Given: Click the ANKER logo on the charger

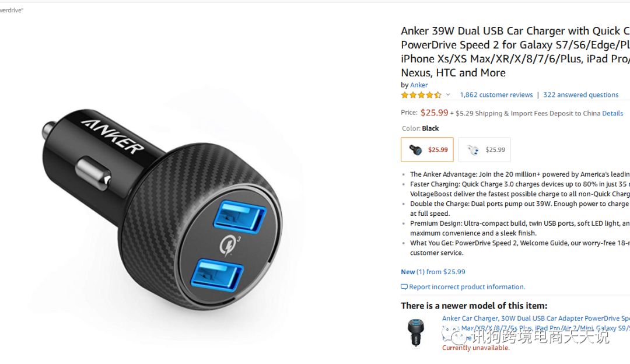Looking at the screenshot, I should [x=113, y=136].
